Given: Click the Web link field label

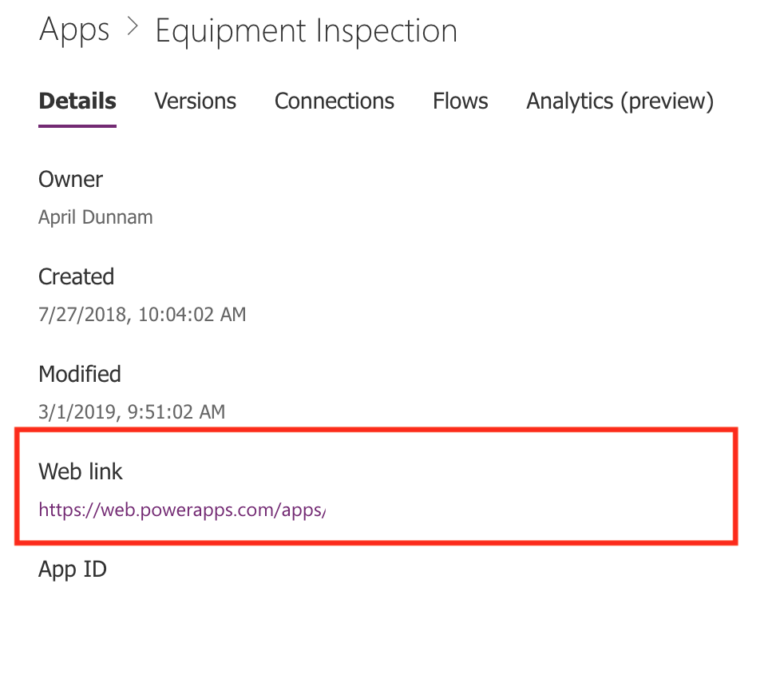Looking at the screenshot, I should [80, 471].
